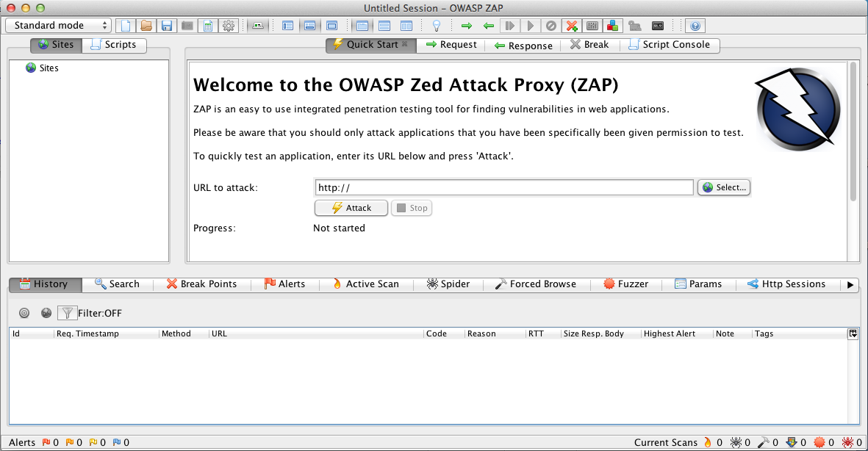The width and height of the screenshot is (868, 451).
Task: Click the New Session toolbar icon
Action: [126, 26]
